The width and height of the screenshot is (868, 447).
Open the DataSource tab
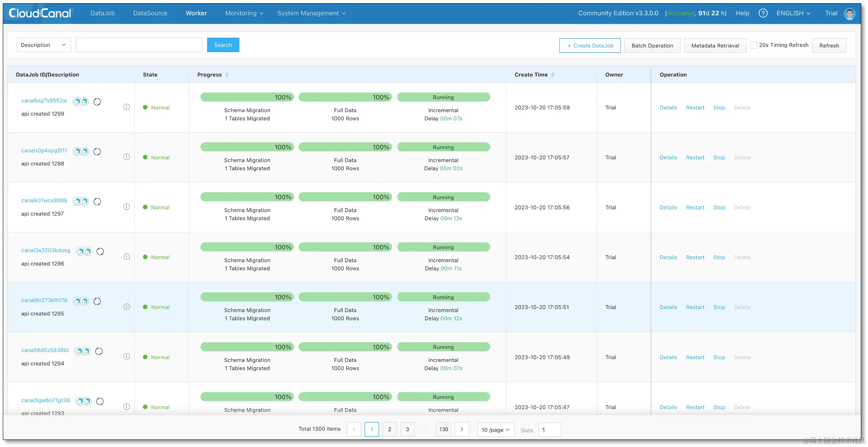[150, 13]
